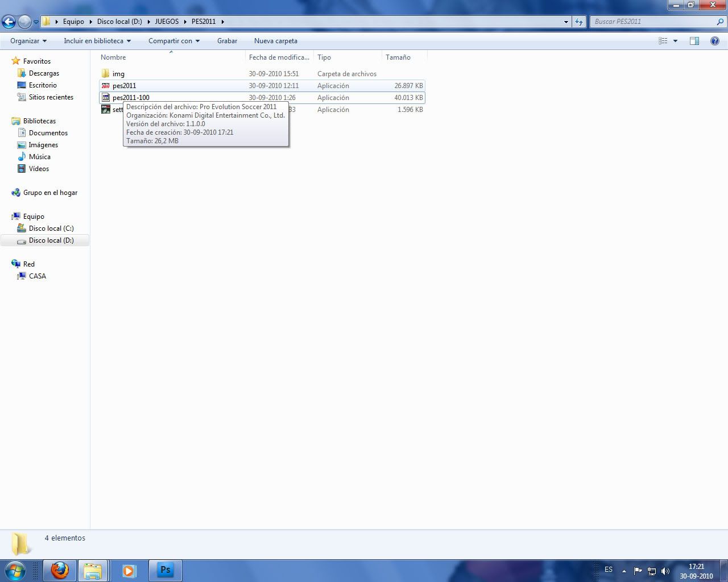The width and height of the screenshot is (728, 582).
Task: Select Equipo in the address path
Action: tap(73, 22)
